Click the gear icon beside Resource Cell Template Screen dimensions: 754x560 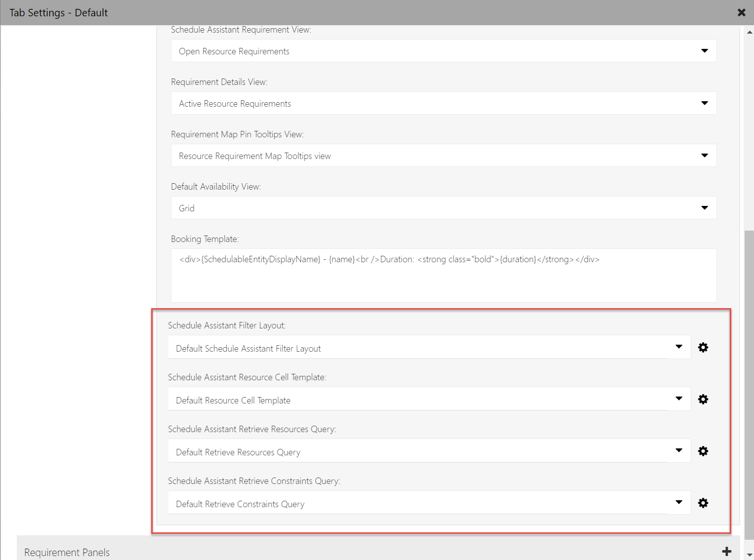(703, 399)
